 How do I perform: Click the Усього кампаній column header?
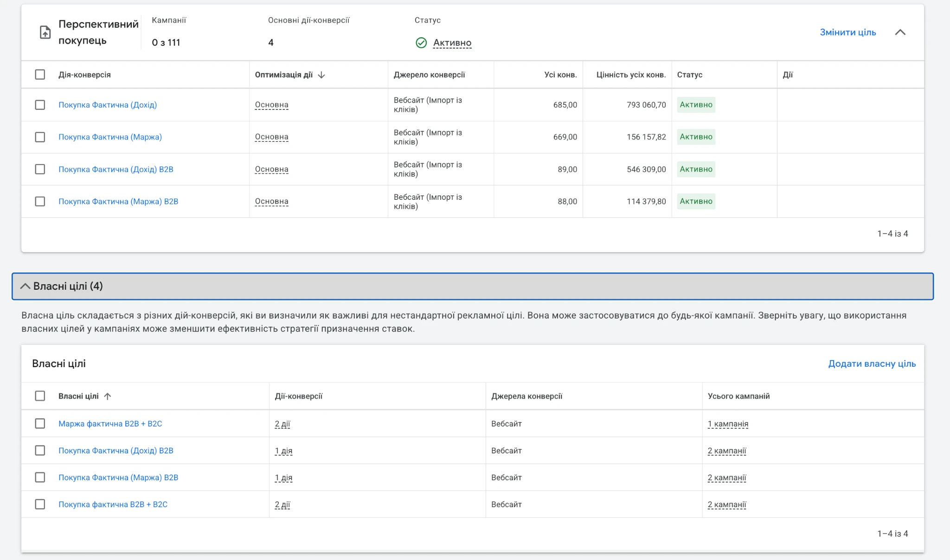(x=738, y=396)
